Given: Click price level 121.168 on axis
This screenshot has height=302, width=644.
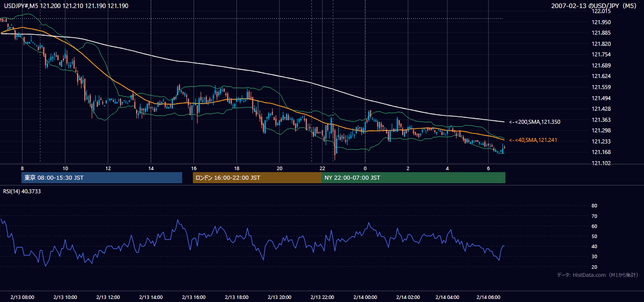Looking at the screenshot, I should 601,153.
